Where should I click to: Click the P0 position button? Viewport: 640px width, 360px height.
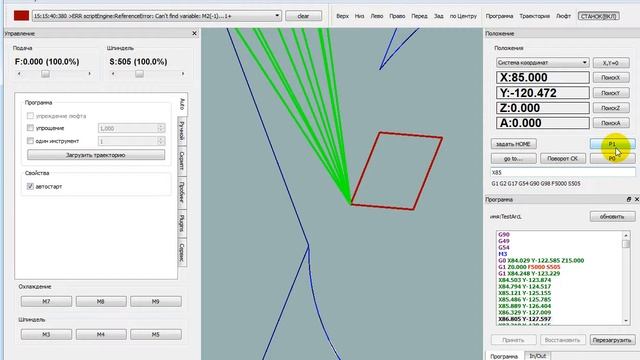click(612, 158)
